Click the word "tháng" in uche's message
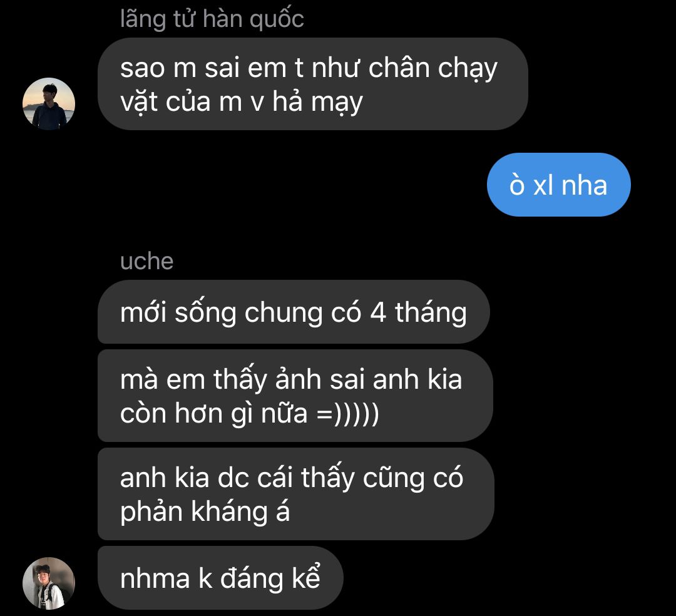Screen dimensions: 676x616 pos(431,313)
